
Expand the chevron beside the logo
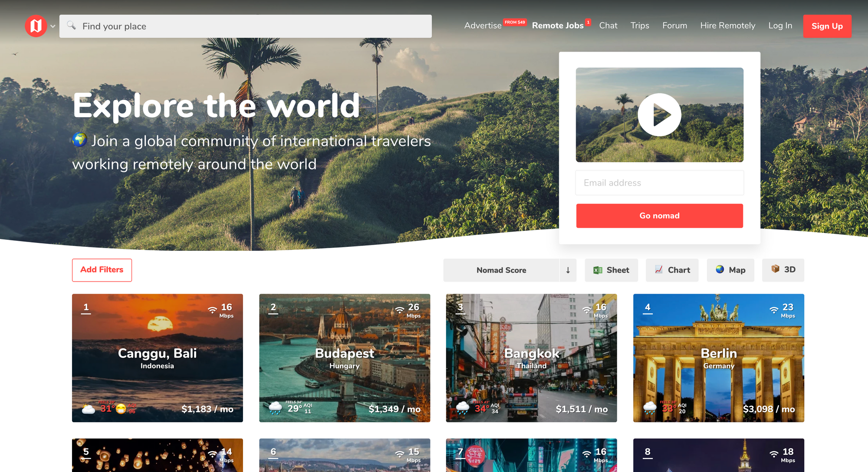pos(53,26)
